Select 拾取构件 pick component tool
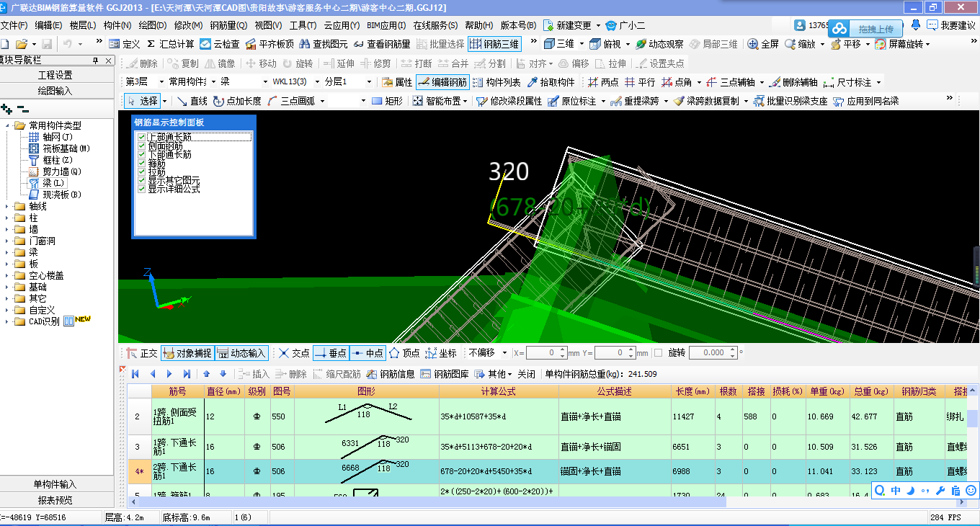Viewport: 980px width, 526px height. point(551,82)
